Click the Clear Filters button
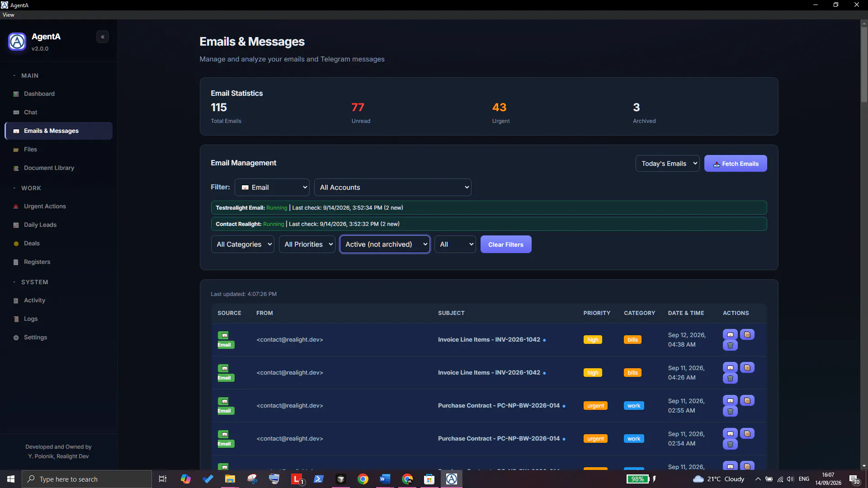The width and height of the screenshot is (868, 488). pyautogui.click(x=506, y=244)
